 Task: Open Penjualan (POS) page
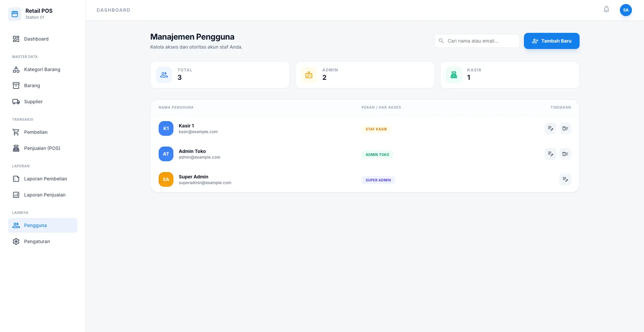click(42, 148)
